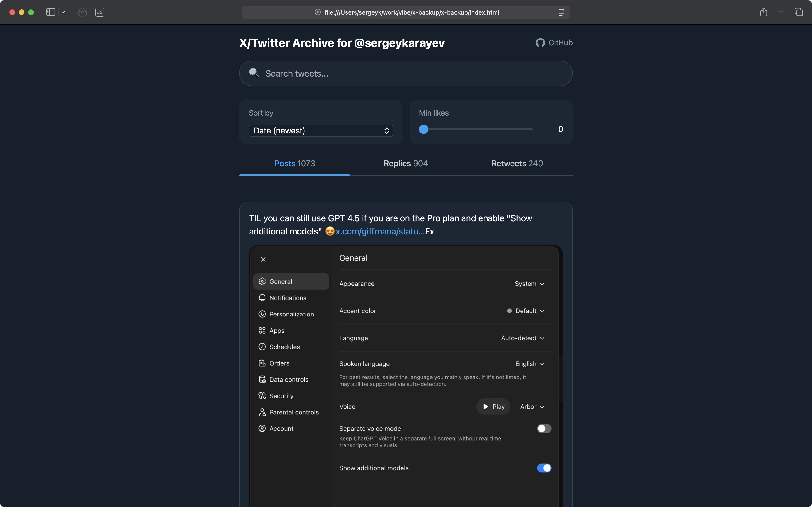Close the settings dialog with X icon
Screen dimensions: 812x507
(x=263, y=260)
